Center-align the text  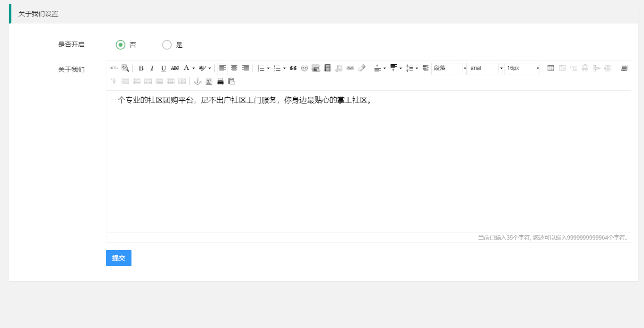[x=234, y=68]
